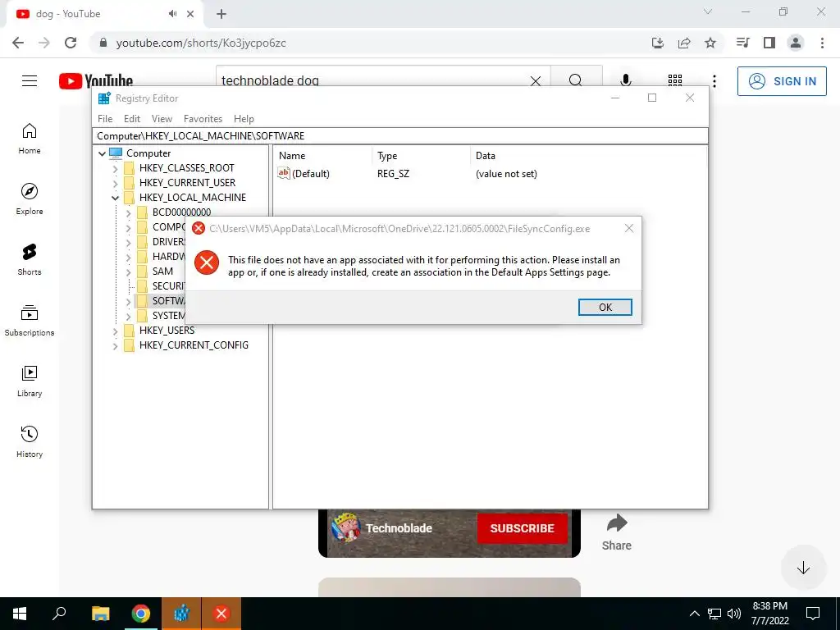Click the Registry Editor title icon
This screenshot has height=630, width=840.
click(x=104, y=98)
